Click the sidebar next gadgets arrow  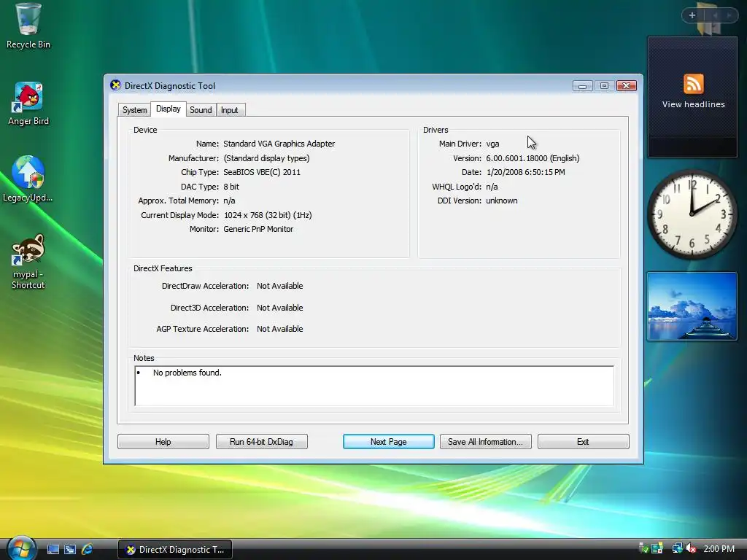point(729,15)
